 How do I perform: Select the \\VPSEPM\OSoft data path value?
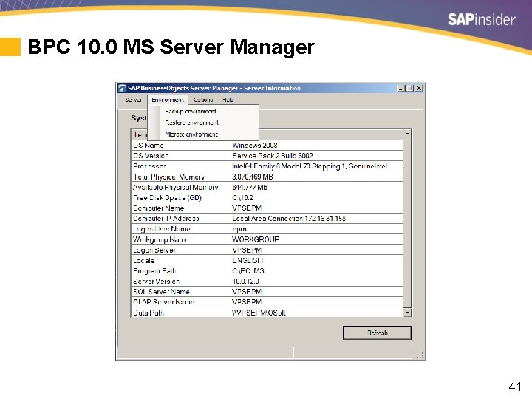259,313
